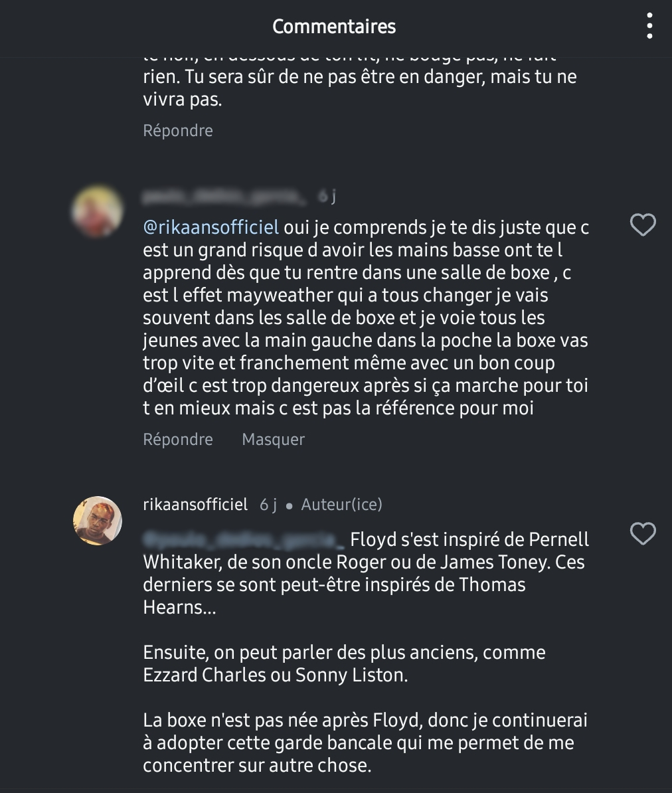Tap the Commentaires header title
Viewport: 672px width, 793px height.
(x=334, y=27)
